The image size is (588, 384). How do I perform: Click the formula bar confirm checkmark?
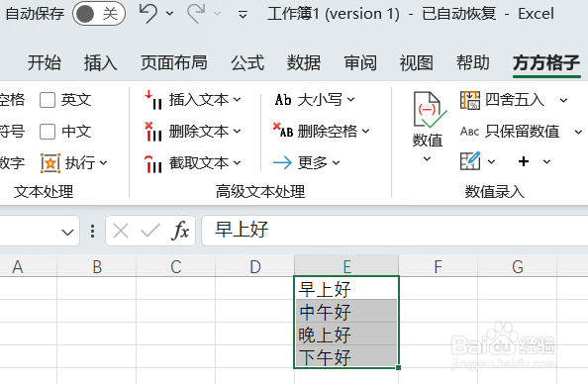pyautogui.click(x=150, y=231)
